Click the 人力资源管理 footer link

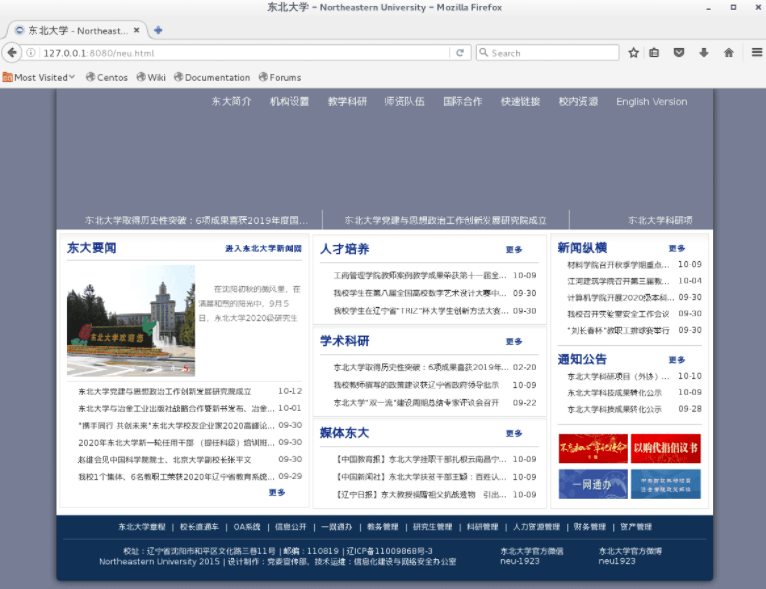pos(536,527)
